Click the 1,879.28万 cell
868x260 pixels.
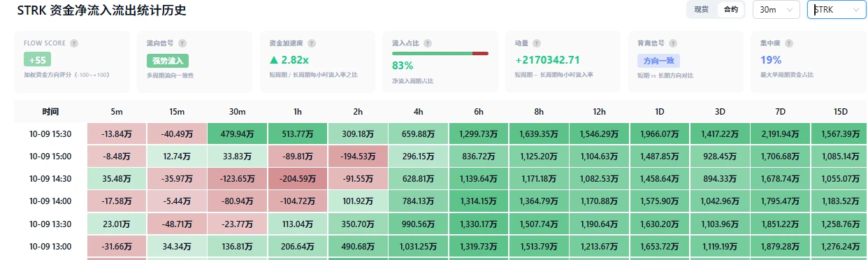click(780, 246)
